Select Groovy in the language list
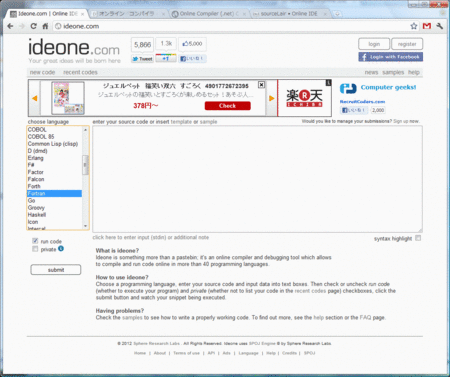The width and height of the screenshot is (450, 377). [54, 208]
